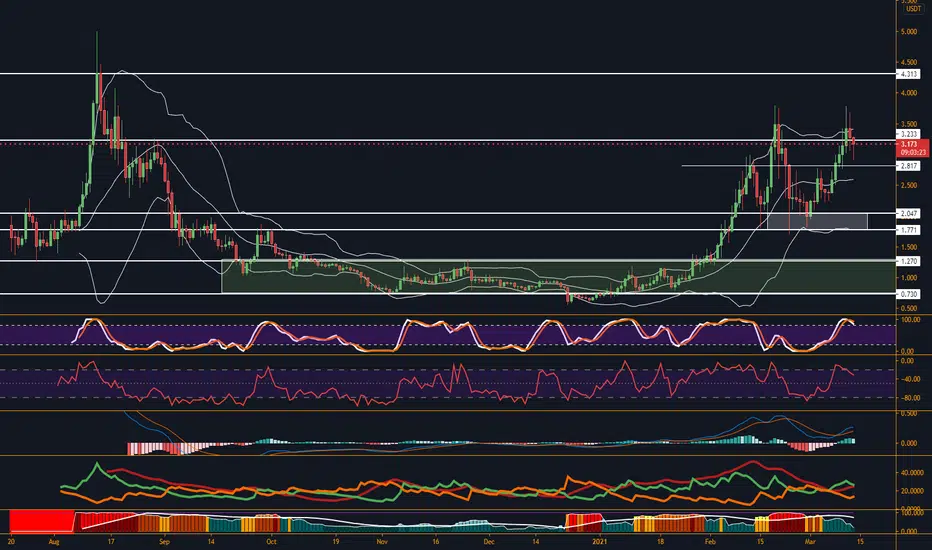This screenshot has width=932, height=550.
Task: Click the Aug label on time axis
Action: [54, 542]
